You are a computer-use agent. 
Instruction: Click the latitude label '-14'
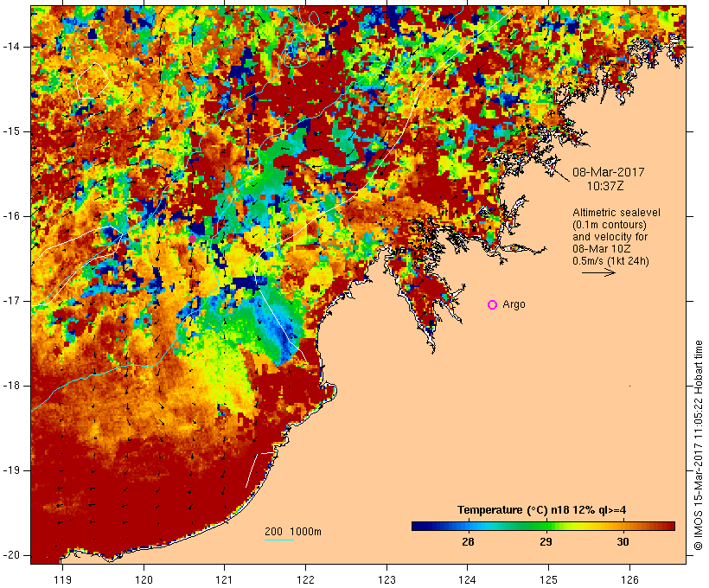coord(11,47)
